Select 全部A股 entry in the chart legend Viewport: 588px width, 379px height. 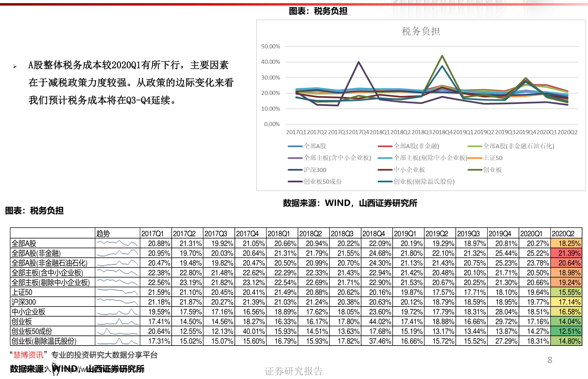[x=307, y=146]
